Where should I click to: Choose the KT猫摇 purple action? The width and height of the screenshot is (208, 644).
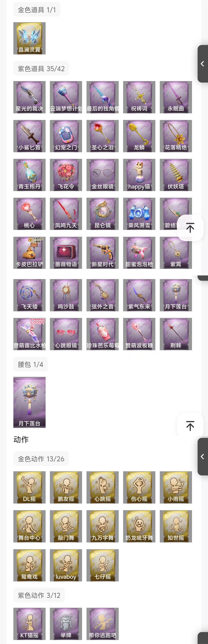pos(29,624)
